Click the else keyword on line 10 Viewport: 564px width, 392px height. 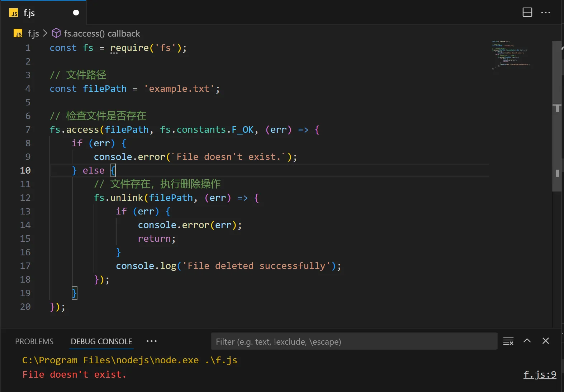tap(94, 170)
